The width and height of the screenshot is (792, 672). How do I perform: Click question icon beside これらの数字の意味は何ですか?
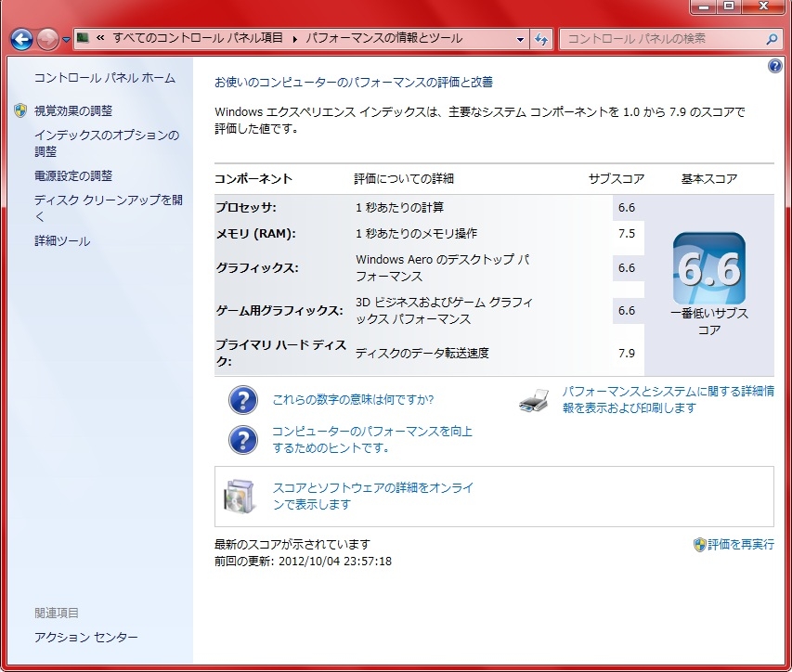[242, 400]
